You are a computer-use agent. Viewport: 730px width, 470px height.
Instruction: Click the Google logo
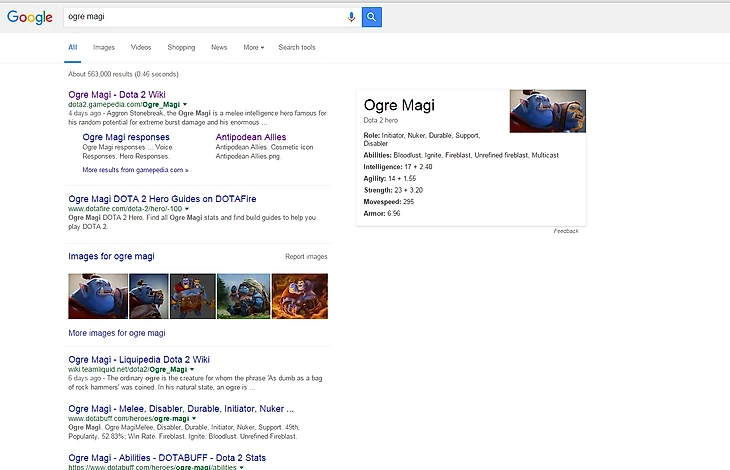tap(30, 17)
